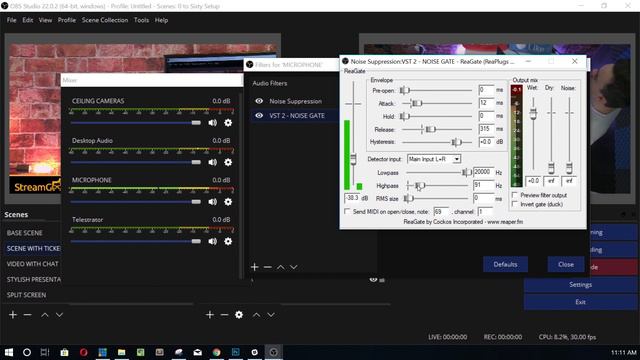Click Pre-open ms value field
640x360 pixels.
pos(486,90)
